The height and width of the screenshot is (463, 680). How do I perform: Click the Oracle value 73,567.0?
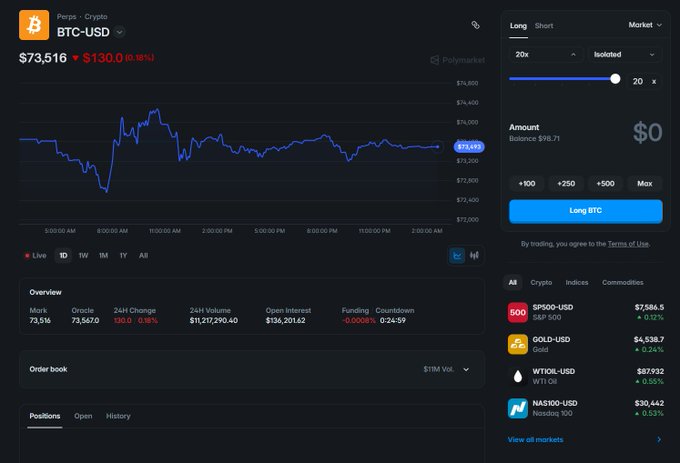tap(85, 321)
